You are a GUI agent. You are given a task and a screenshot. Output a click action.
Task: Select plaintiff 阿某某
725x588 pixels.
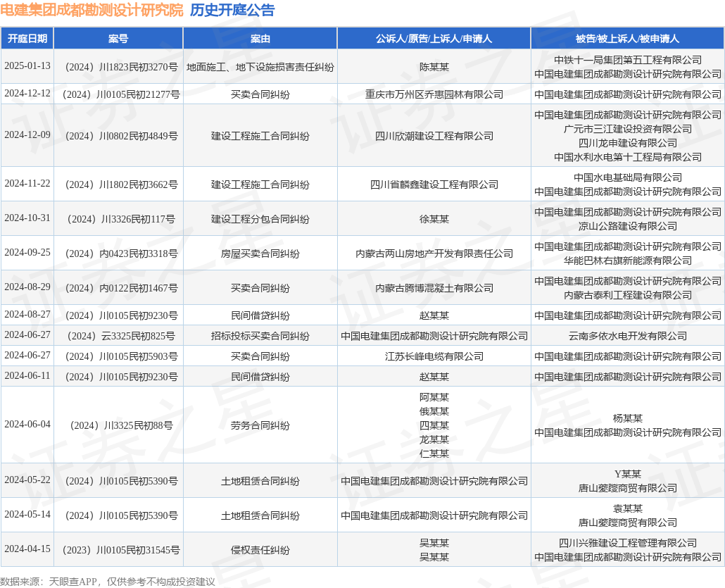tap(434, 397)
